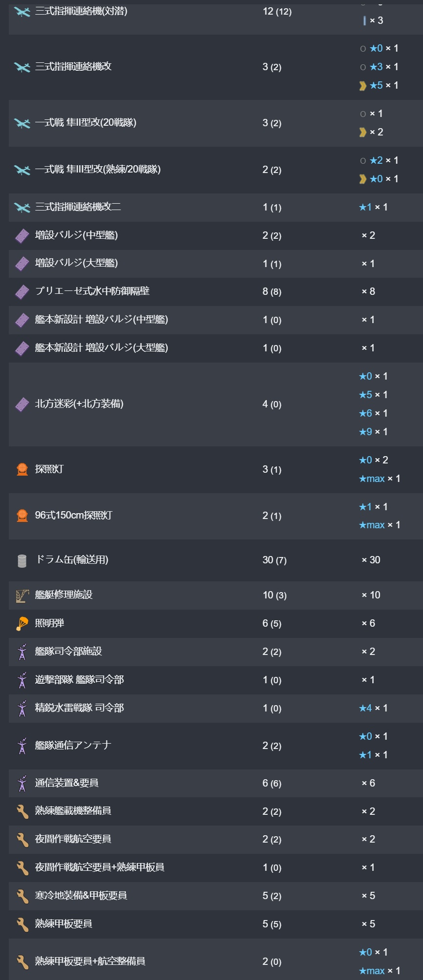Click the ★4 × 1 entry for 精鋭水雷戦隊 司令部
This screenshot has height=980, width=423.
click(373, 708)
